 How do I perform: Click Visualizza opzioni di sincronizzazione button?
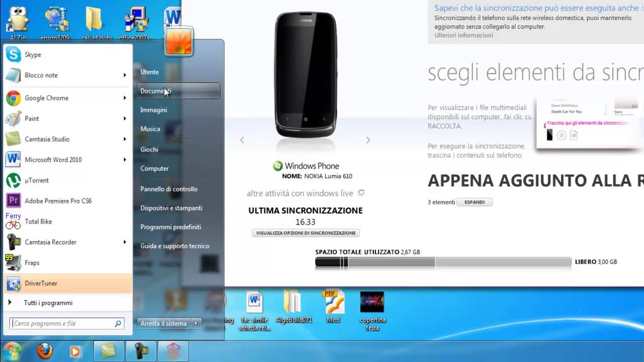click(x=305, y=233)
